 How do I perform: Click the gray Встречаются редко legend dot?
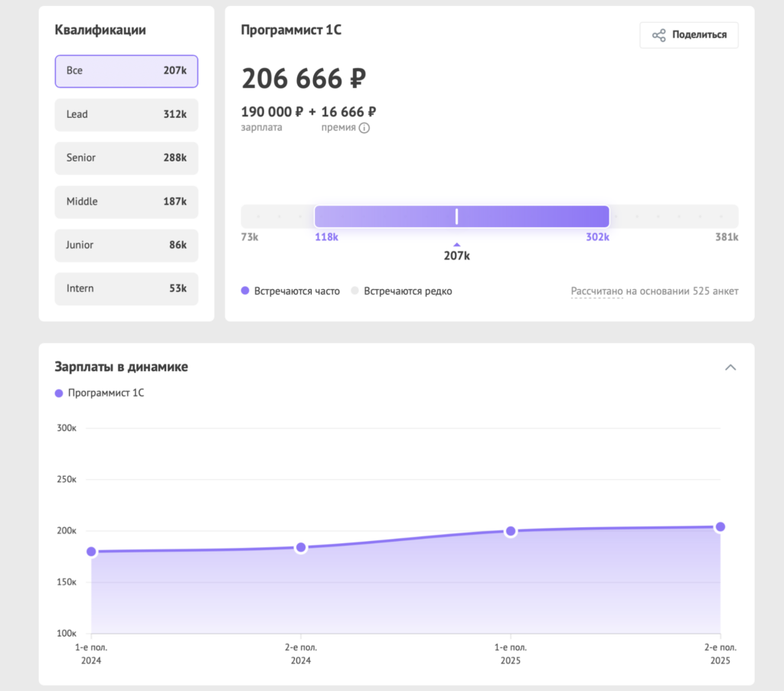point(354,292)
